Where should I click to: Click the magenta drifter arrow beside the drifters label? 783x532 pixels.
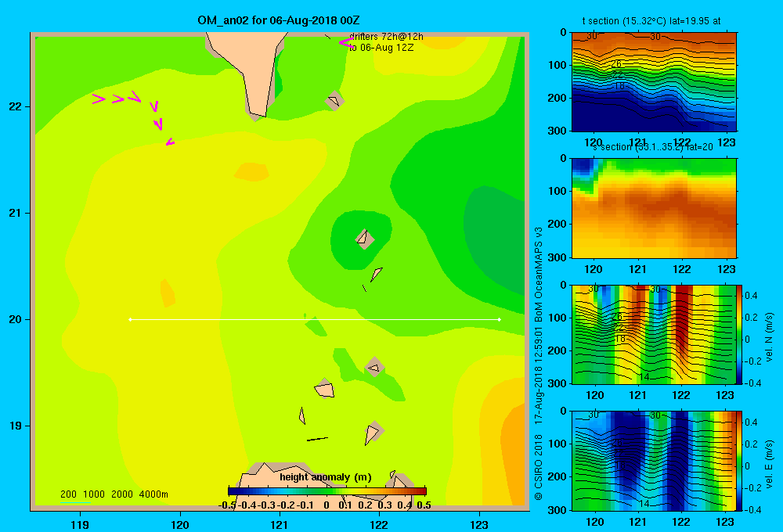click(345, 43)
